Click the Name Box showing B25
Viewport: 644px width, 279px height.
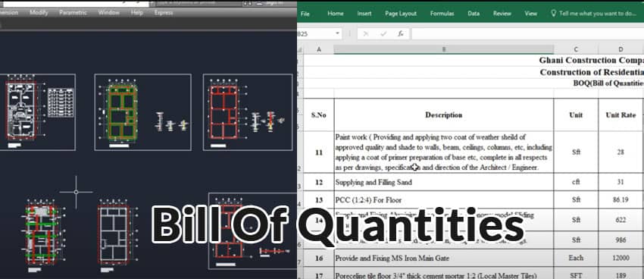pos(315,33)
